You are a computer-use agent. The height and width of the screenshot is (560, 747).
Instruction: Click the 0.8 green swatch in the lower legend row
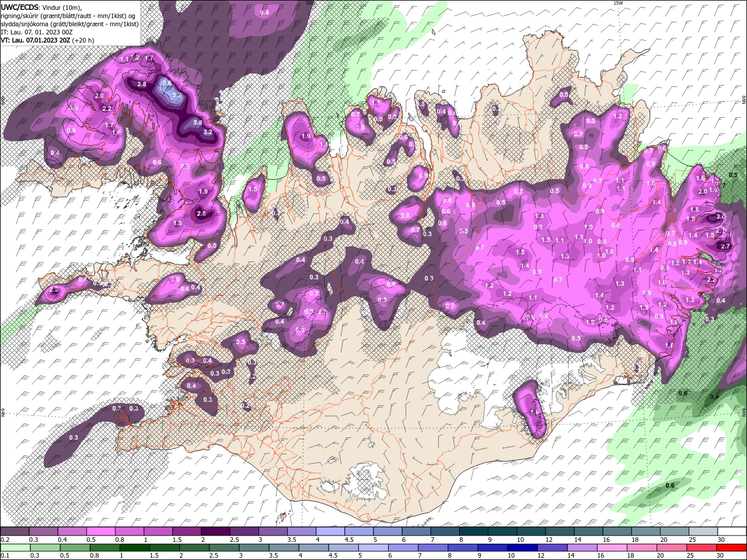pyautogui.click(x=104, y=548)
